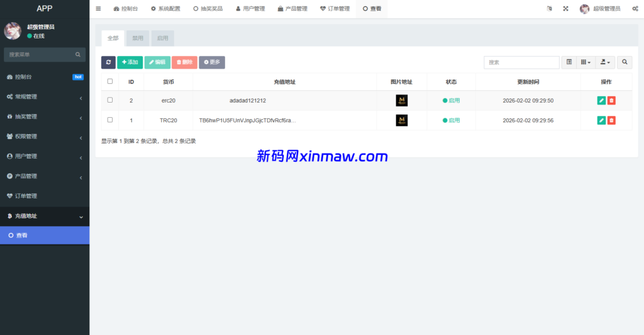Screen dimensions: 644x335
Task: Click the sidebar profile avatar picture
Action: coord(13,31)
